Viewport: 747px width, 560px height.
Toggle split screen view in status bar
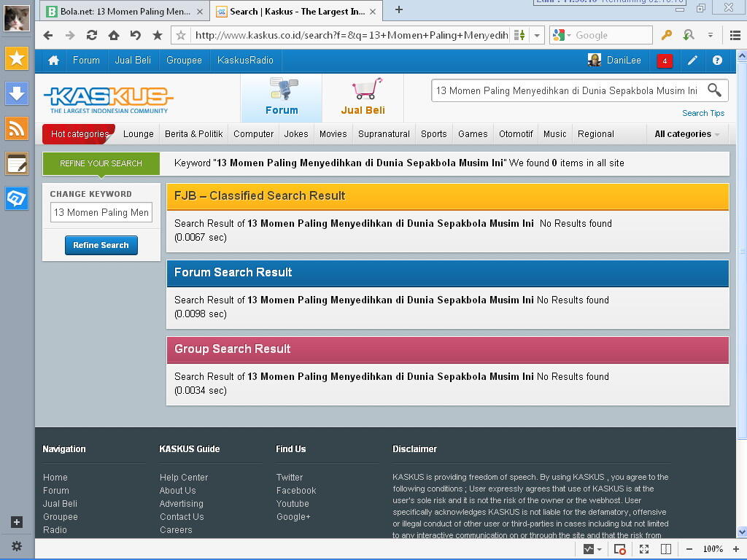(x=666, y=549)
